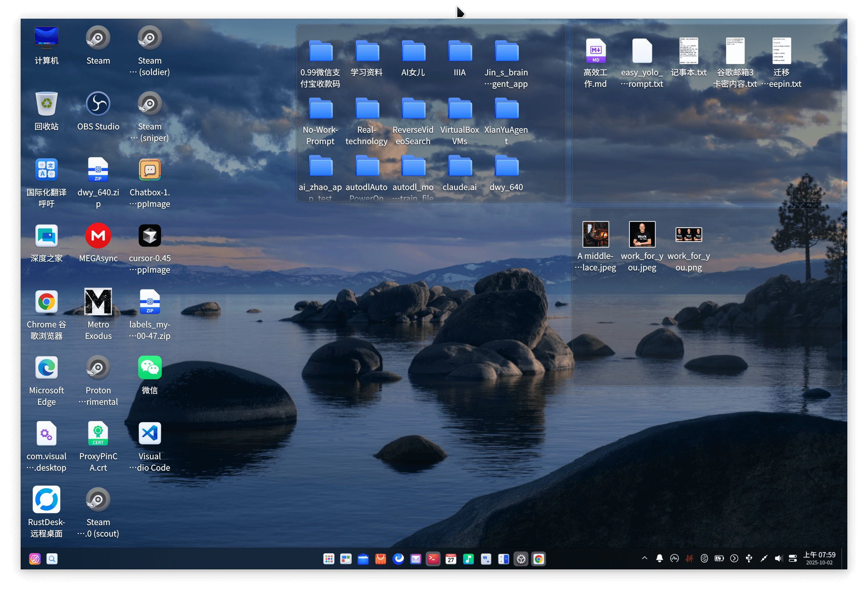Open the volume speaker tray icon
Screen dimensions: 868x592
(x=778, y=559)
